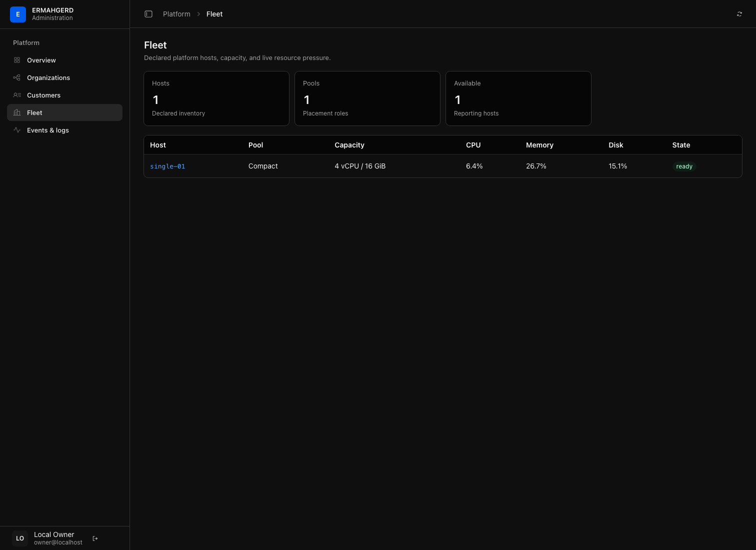Click the Available reporting hosts card

pyautogui.click(x=518, y=98)
